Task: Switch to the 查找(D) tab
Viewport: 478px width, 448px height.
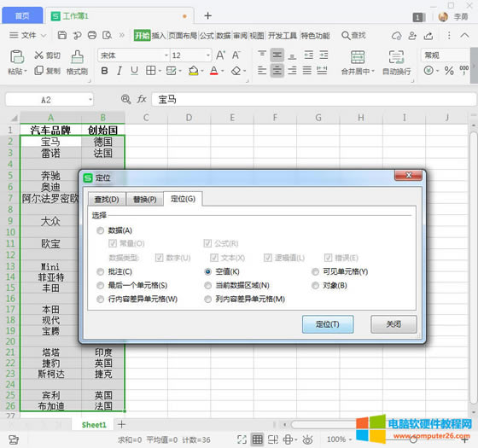Action: pyautogui.click(x=107, y=200)
